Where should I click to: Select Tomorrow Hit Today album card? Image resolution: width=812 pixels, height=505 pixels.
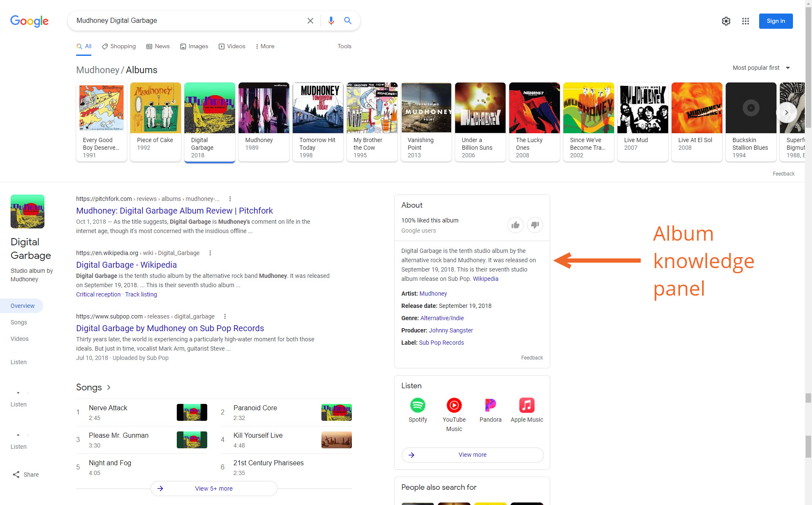pyautogui.click(x=318, y=122)
